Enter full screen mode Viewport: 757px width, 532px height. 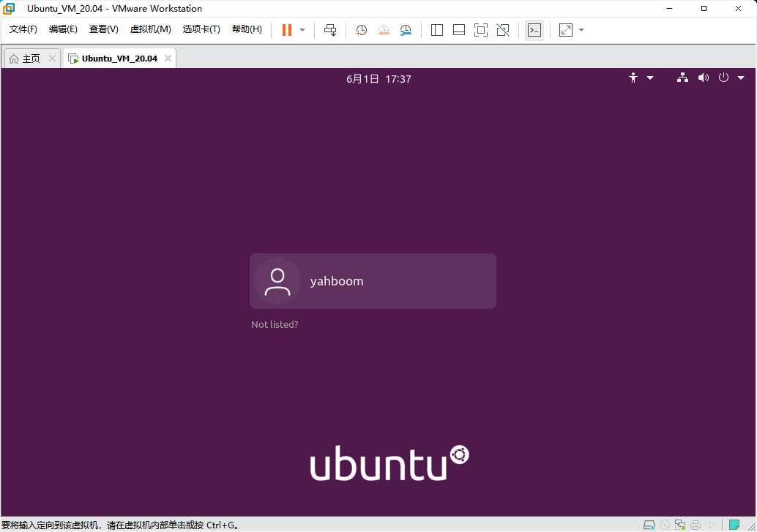pyautogui.click(x=481, y=30)
